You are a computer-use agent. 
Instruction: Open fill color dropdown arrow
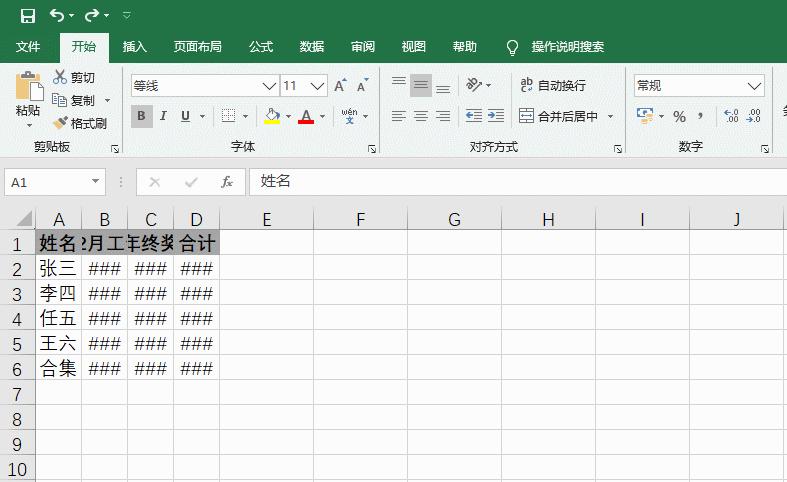289,116
